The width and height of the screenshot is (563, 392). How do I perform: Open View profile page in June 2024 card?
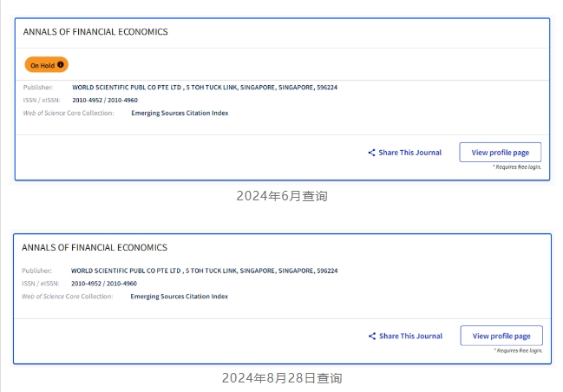tap(501, 153)
